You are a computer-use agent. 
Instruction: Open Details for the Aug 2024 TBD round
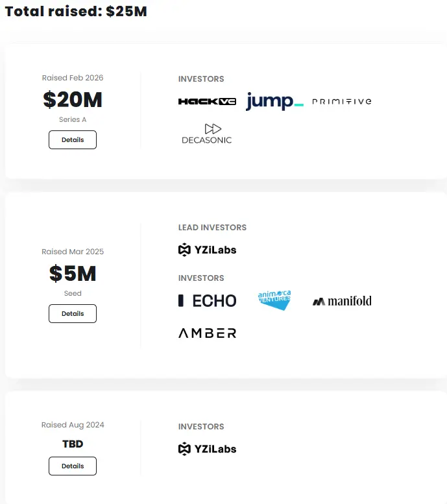click(x=73, y=466)
